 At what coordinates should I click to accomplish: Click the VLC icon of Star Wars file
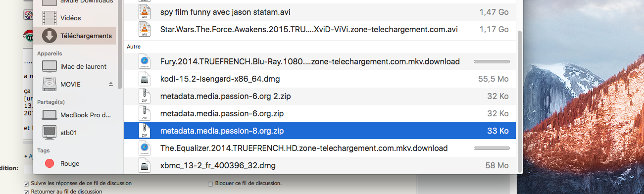tap(144, 29)
